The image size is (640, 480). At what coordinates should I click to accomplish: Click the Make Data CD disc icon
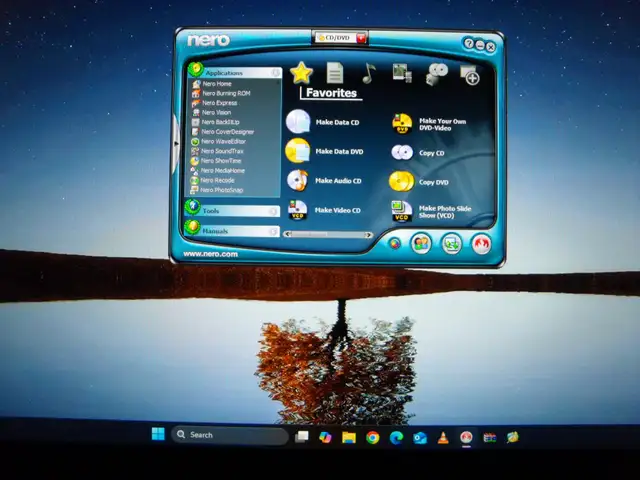coord(298,122)
